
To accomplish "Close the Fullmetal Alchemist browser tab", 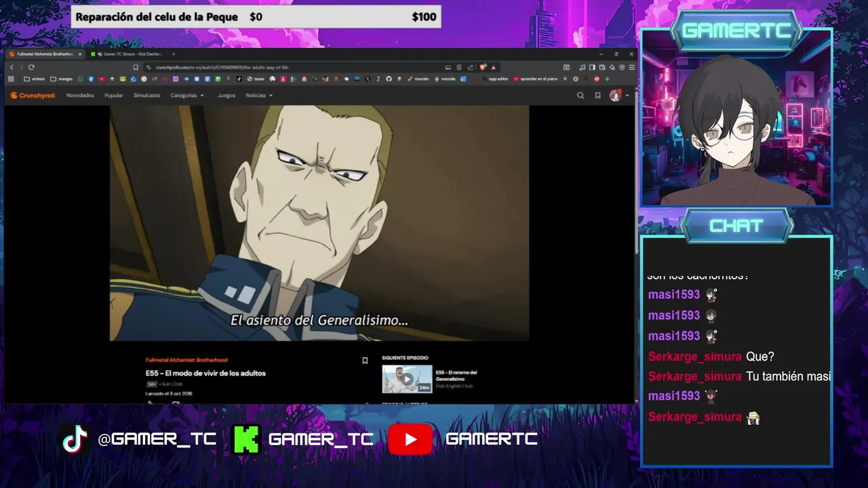I will click(x=80, y=54).
